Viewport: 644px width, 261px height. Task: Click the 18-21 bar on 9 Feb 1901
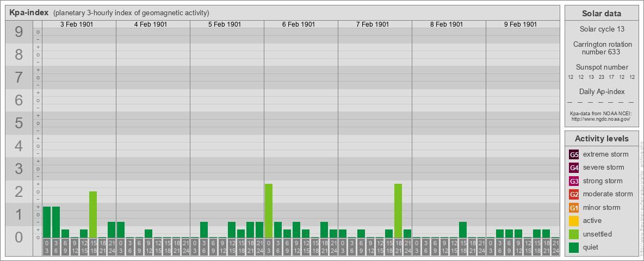[546, 233]
